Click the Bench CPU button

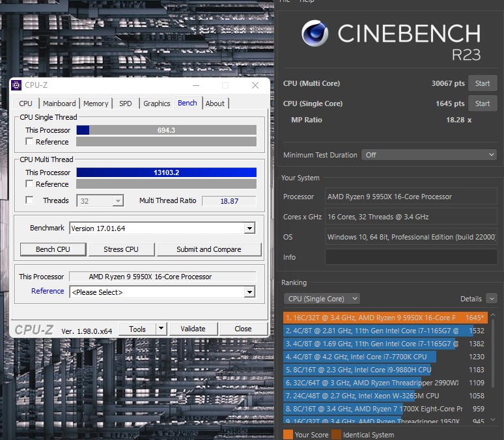point(53,249)
